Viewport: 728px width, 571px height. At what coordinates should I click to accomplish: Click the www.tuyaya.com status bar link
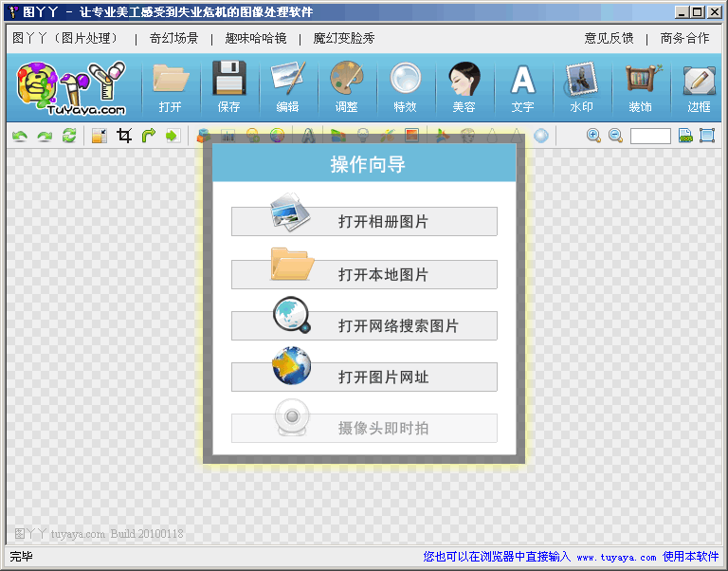coord(616,557)
